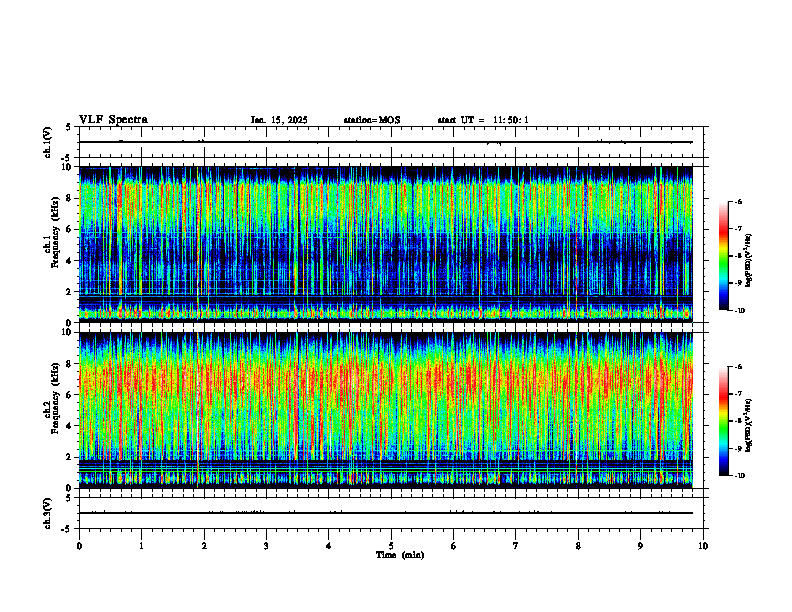Click the "station=MOS" header label
Viewport: 792px width, 612px height.
pos(372,120)
